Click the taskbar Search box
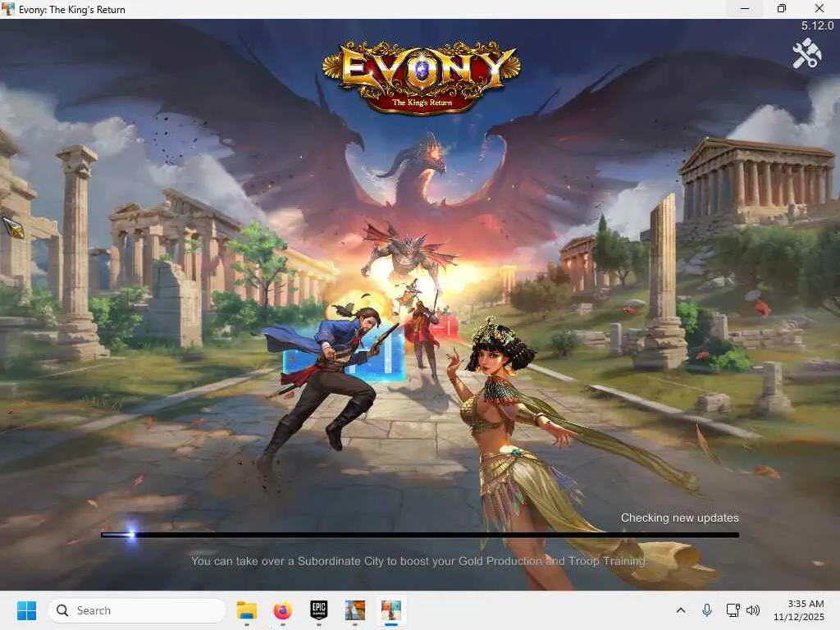Screen dimensions: 840x630 pos(137,610)
